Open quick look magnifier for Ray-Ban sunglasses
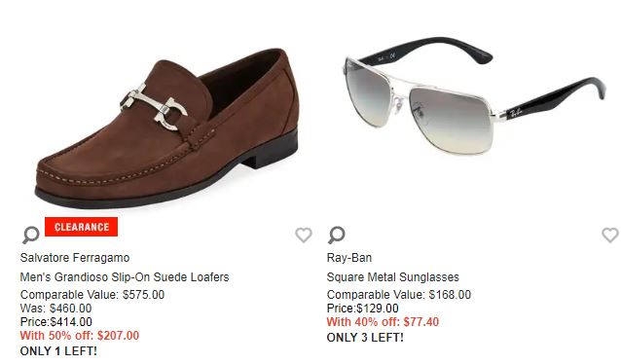This screenshot has height=364, width=621. point(336,235)
